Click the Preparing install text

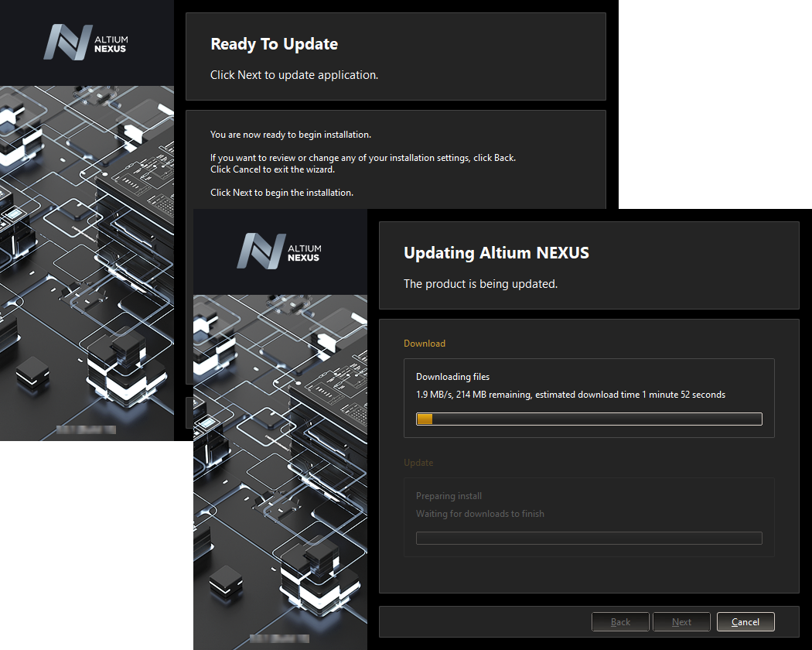point(449,496)
